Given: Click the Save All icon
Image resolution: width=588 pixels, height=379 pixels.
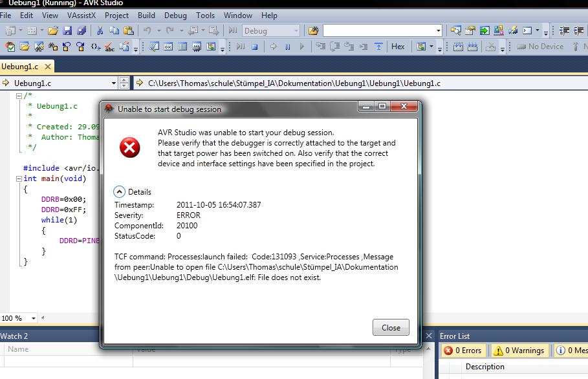Looking at the screenshot, I should [82, 30].
